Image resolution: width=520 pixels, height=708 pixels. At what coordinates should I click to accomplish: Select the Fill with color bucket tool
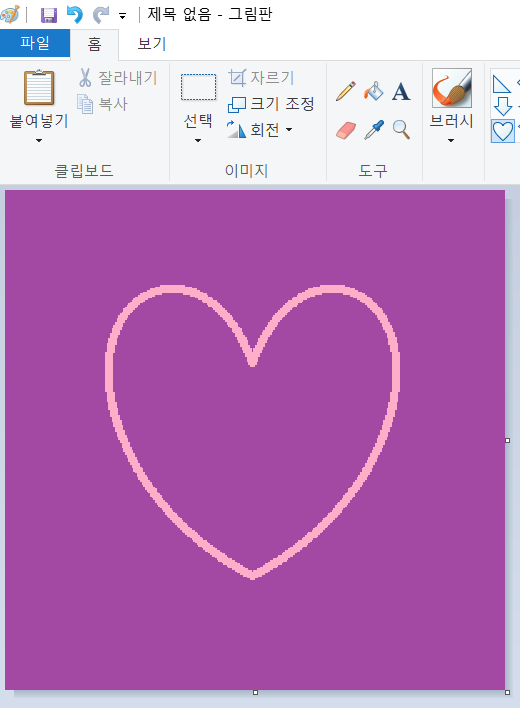click(x=374, y=91)
